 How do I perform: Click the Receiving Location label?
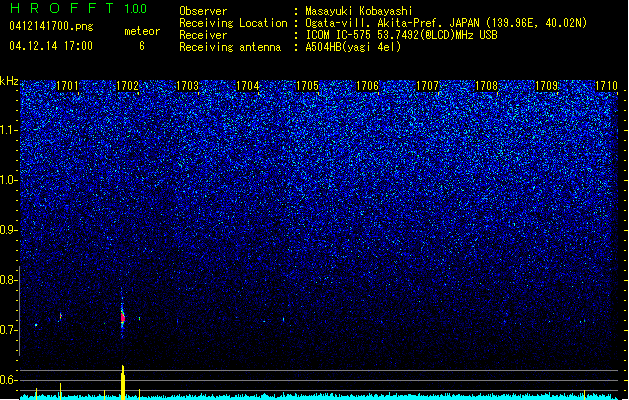233,23
